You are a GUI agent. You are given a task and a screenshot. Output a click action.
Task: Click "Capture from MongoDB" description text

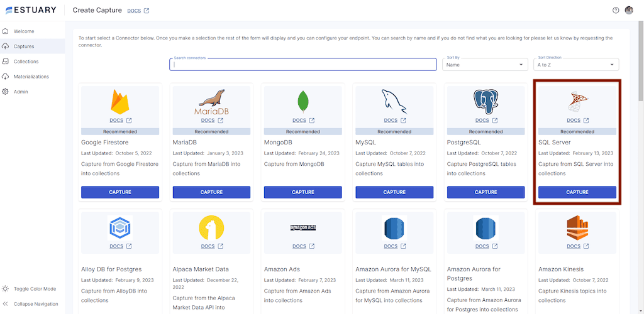pos(294,164)
